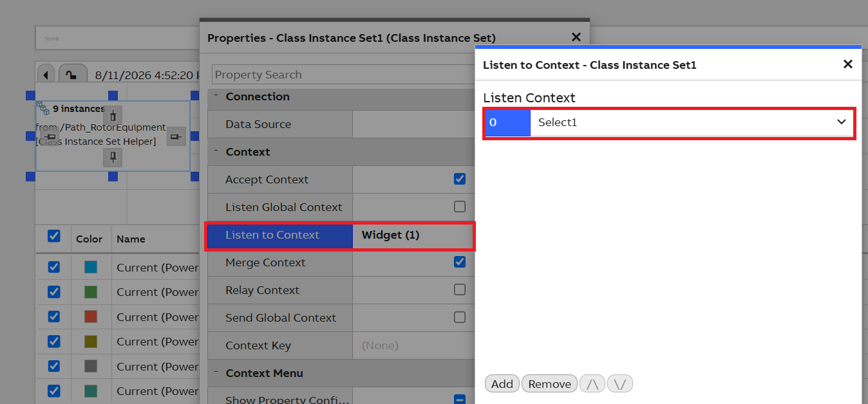Enable the Listen Global Context checkbox
Image resolution: width=868 pixels, height=404 pixels.
point(460,207)
